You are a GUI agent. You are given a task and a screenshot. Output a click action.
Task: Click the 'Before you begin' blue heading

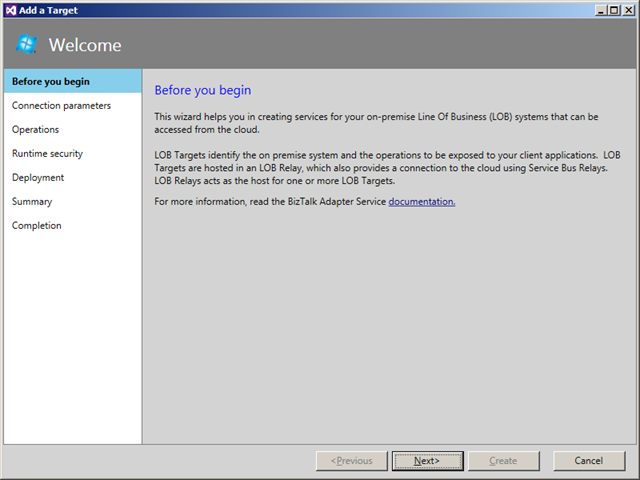203,90
